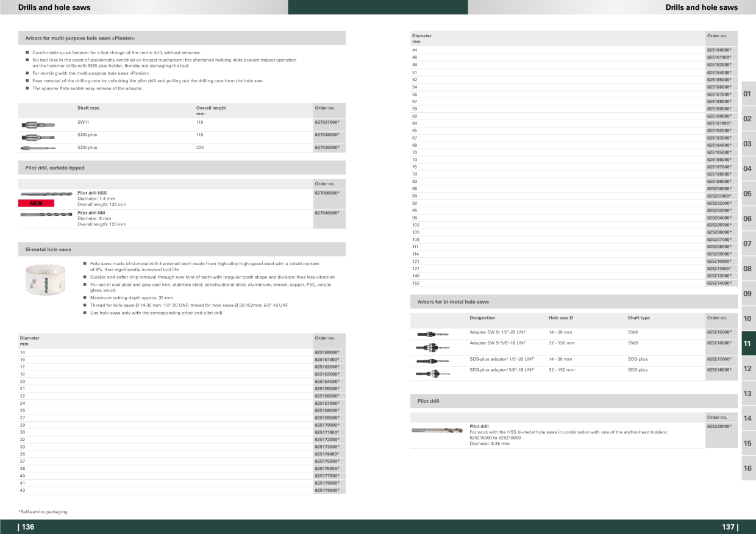Select order number 627037000*
The height and width of the screenshot is (534, 756).
tap(327, 122)
